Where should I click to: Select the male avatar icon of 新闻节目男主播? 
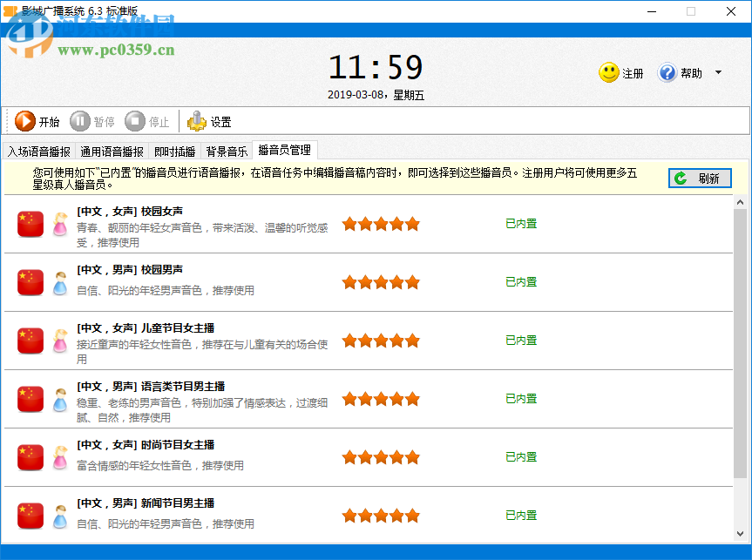point(59,515)
